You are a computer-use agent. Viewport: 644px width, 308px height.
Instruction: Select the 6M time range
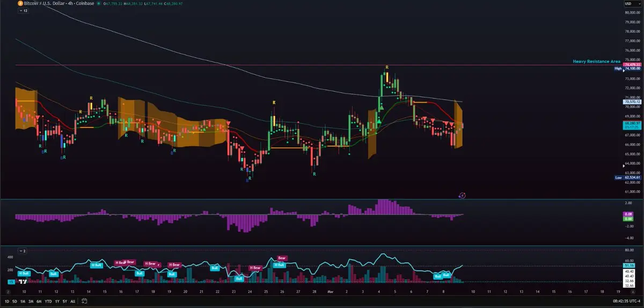click(x=39, y=302)
